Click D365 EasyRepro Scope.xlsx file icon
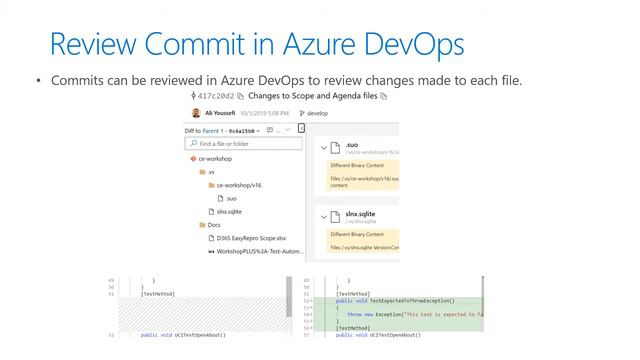 211,238
